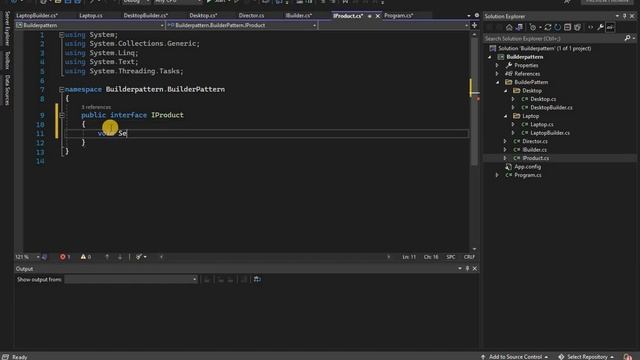The image size is (640, 360).
Task: Expand the Program.cs node
Action: click(x=497, y=175)
